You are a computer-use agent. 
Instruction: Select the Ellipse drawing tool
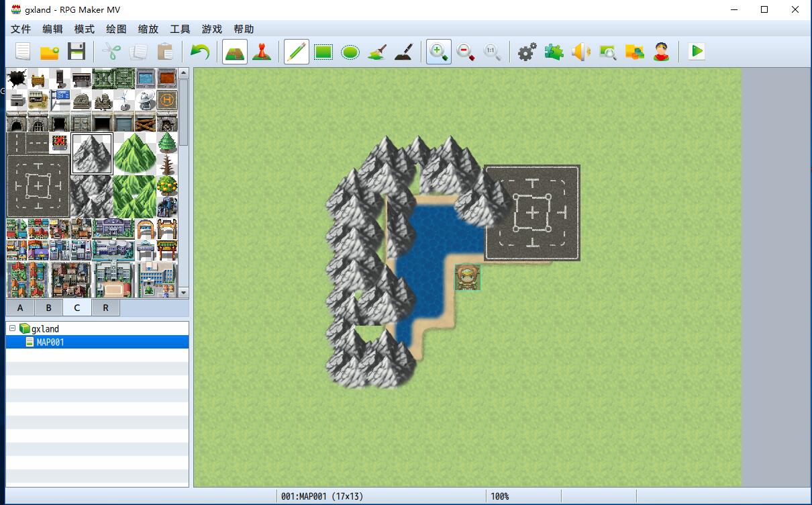tap(350, 52)
